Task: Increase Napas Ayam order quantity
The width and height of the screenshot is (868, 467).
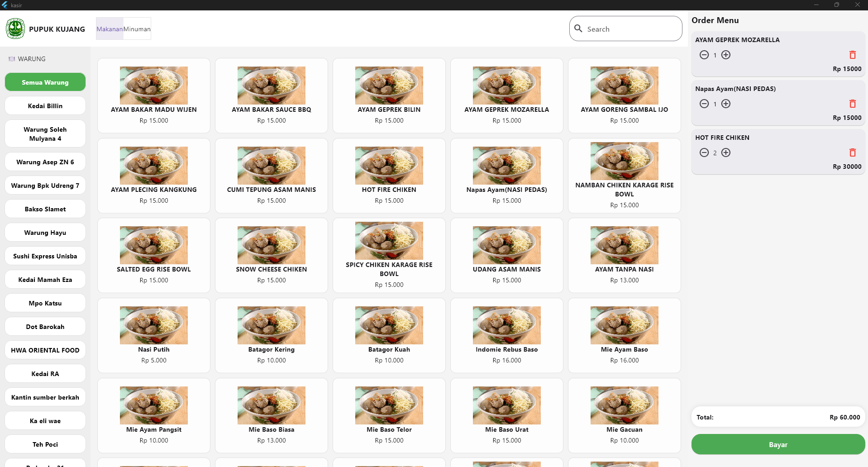Action: [726, 104]
